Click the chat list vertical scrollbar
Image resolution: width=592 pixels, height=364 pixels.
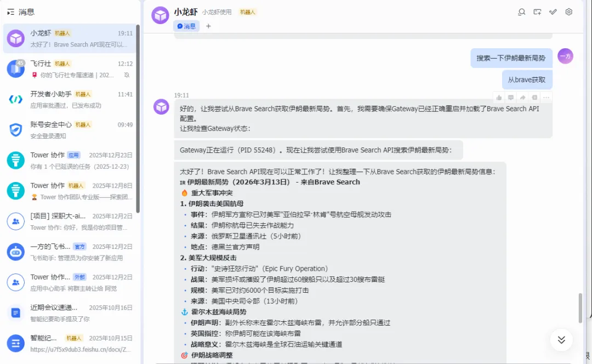pos(138,118)
